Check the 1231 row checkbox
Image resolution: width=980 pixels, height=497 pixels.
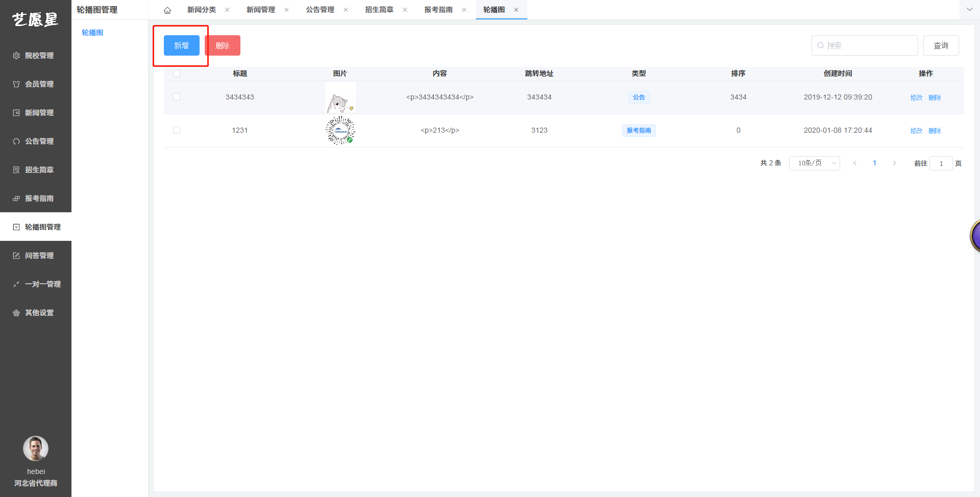pos(177,130)
